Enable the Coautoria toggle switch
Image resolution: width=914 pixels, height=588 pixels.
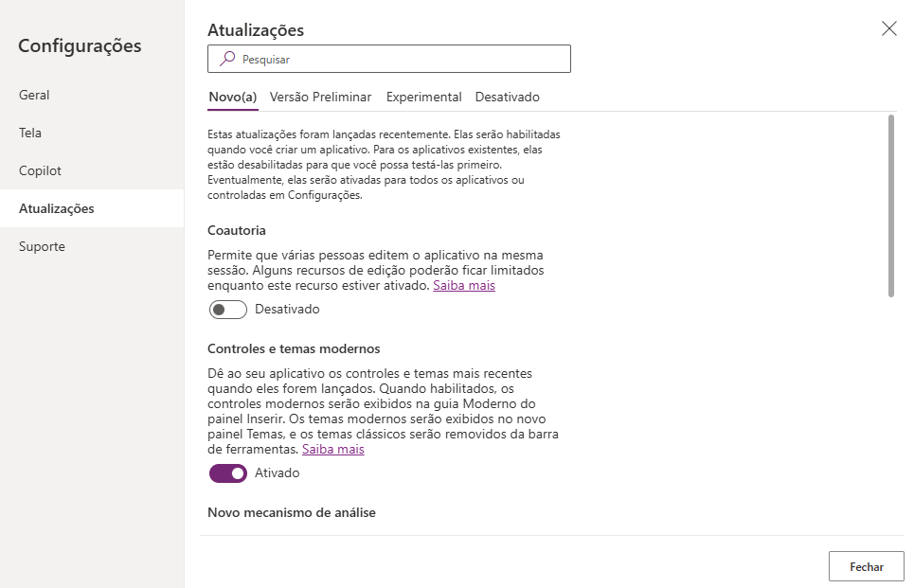(x=228, y=310)
